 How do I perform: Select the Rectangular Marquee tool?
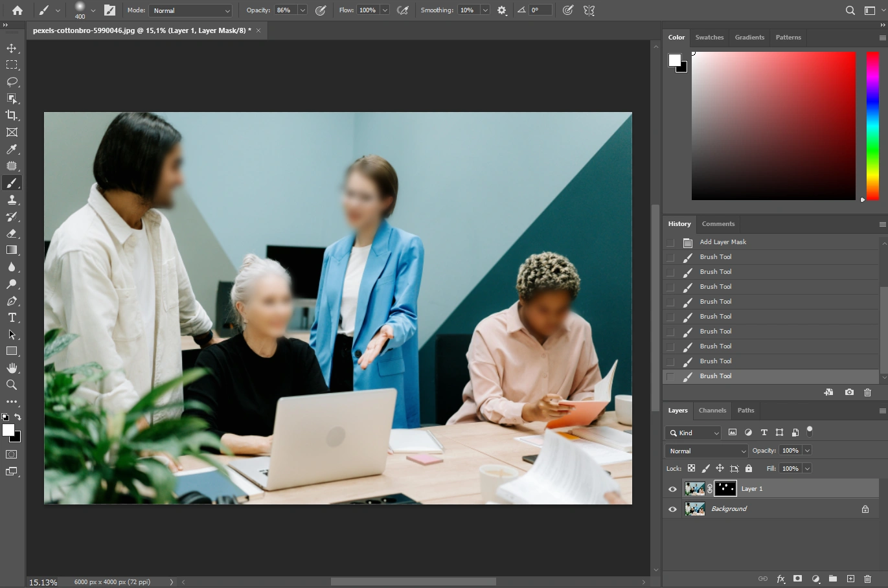12,65
